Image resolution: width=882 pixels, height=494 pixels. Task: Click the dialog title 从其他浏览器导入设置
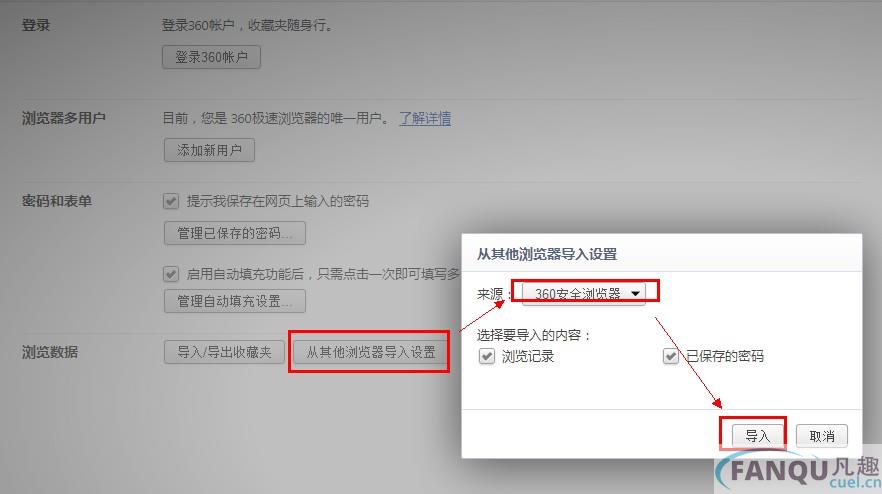pyautogui.click(x=547, y=254)
